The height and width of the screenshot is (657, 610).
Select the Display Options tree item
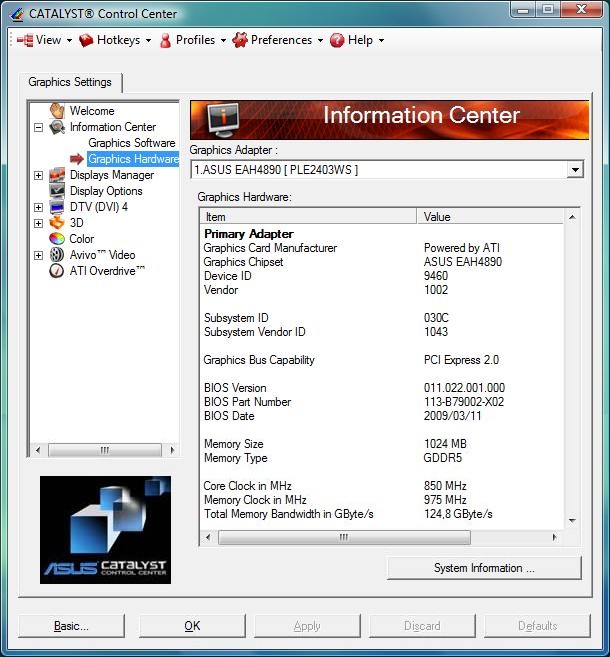[x=106, y=191]
